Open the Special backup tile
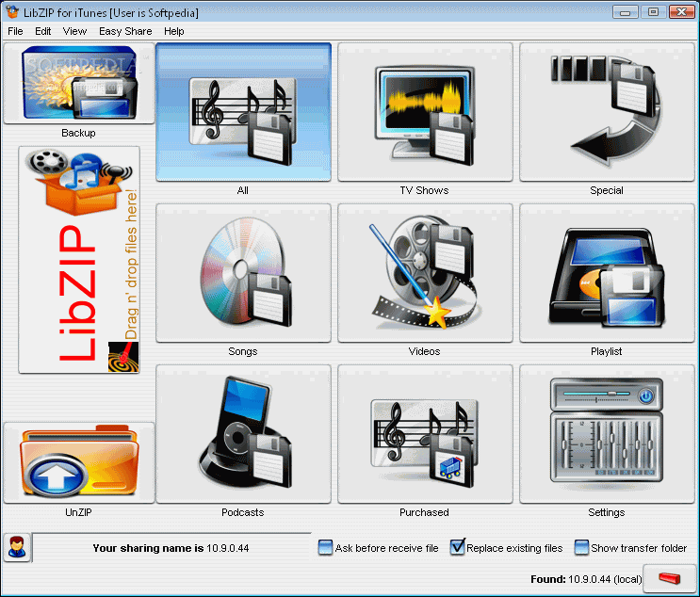Viewport: 700px width, 597px height. (607, 112)
